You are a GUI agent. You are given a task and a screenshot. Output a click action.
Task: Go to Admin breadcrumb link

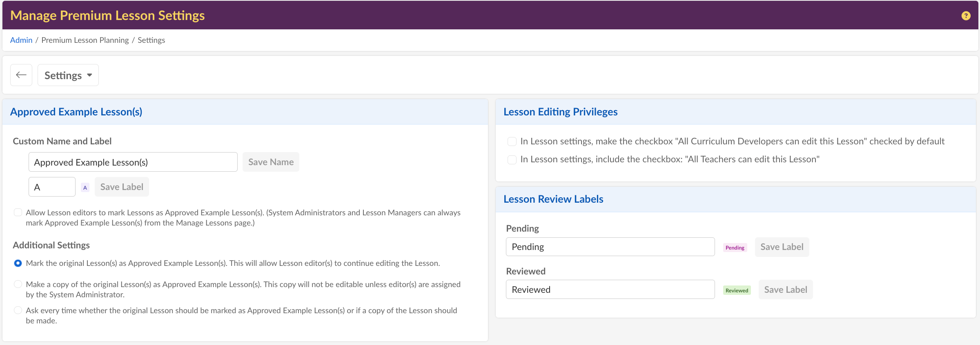point(21,40)
